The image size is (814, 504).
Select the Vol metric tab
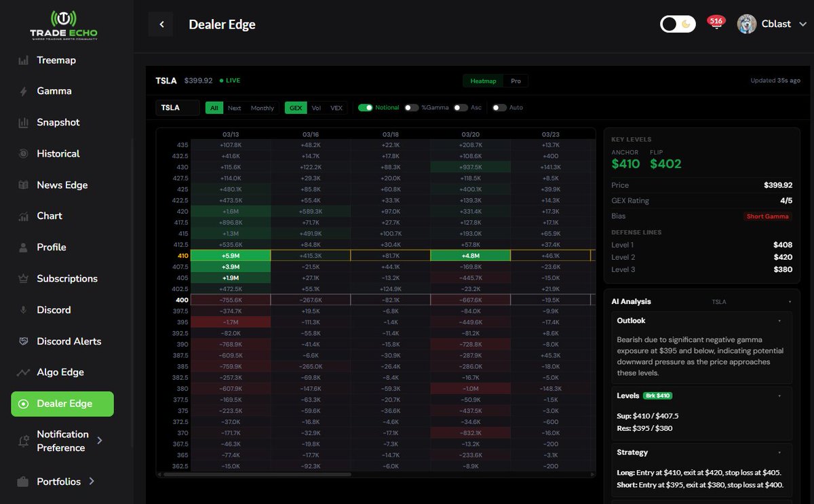pos(317,108)
